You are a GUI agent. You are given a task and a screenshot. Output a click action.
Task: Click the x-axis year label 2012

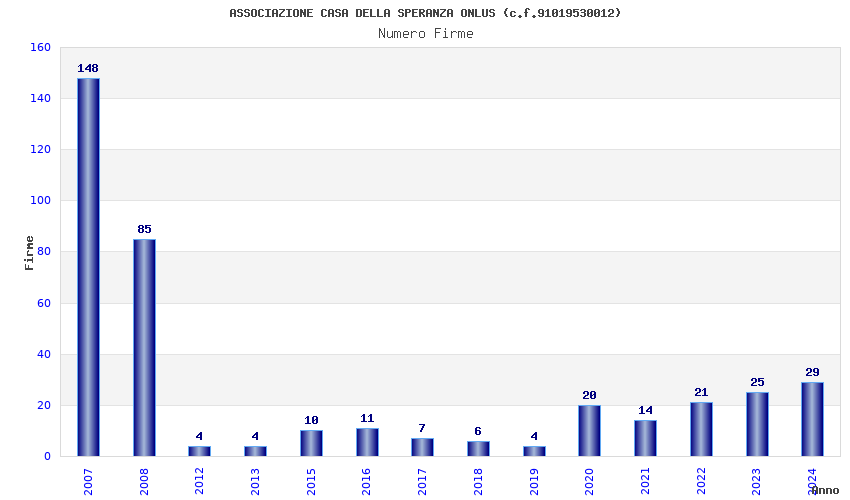coord(199,482)
